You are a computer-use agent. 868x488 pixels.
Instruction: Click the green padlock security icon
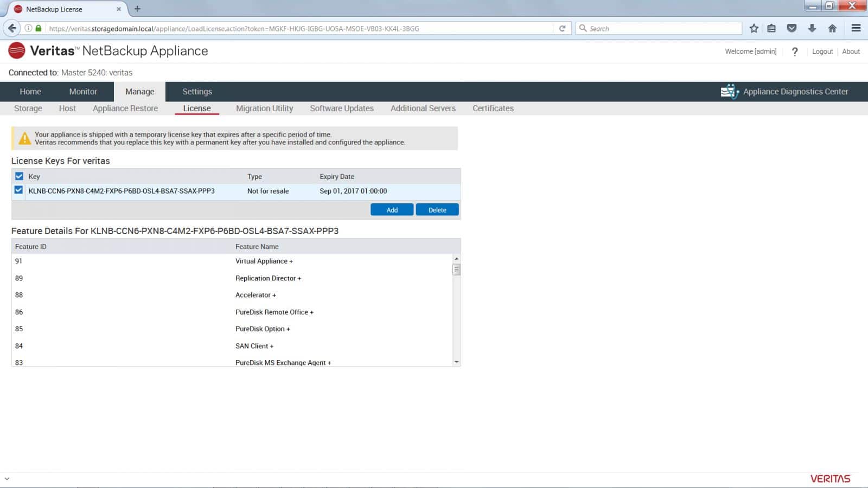39,28
